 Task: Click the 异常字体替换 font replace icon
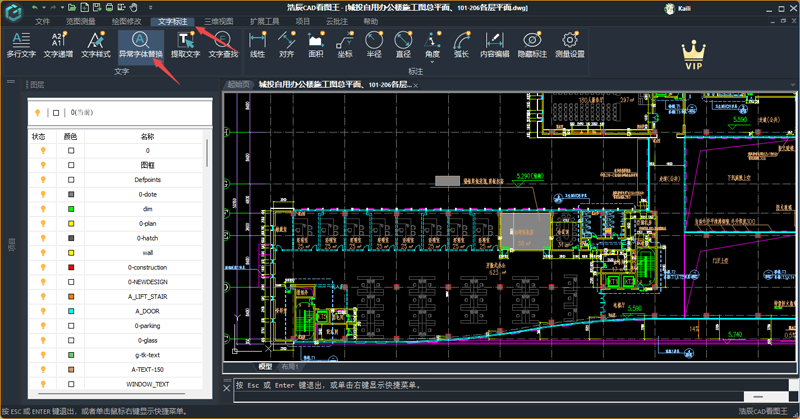pos(140,41)
